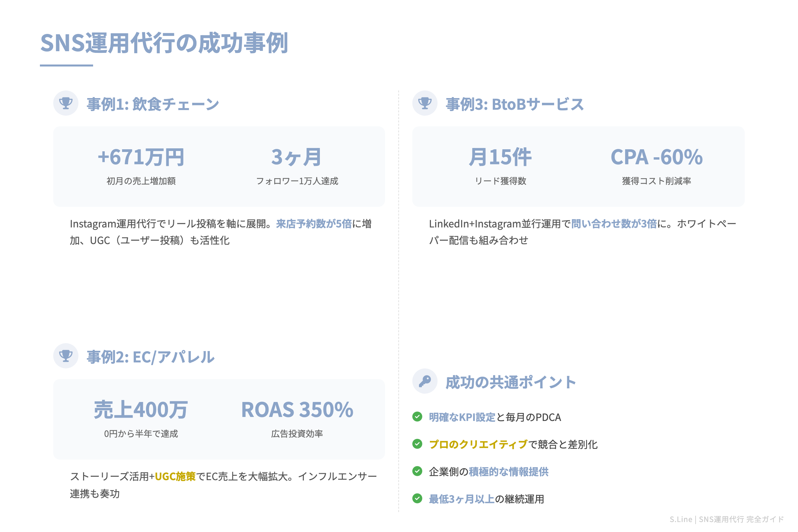
Task: Click the key icon beside 成功の共通ポイント
Action: click(x=426, y=382)
